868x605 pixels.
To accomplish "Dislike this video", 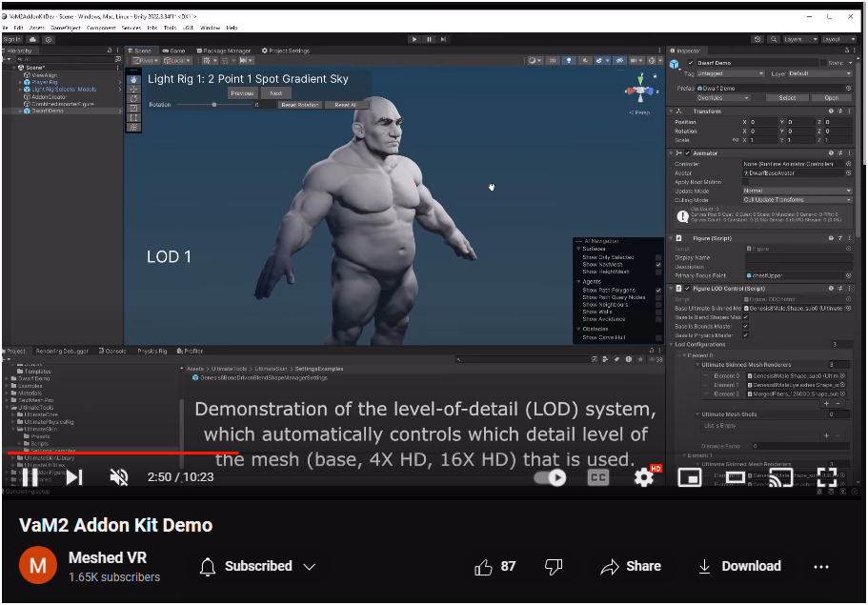I will [554, 566].
